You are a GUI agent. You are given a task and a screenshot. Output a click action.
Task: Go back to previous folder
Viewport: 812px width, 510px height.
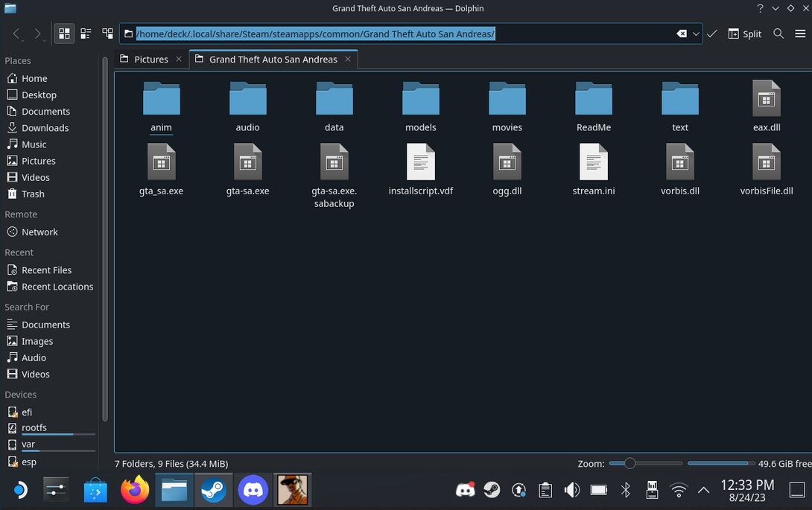tap(16, 34)
